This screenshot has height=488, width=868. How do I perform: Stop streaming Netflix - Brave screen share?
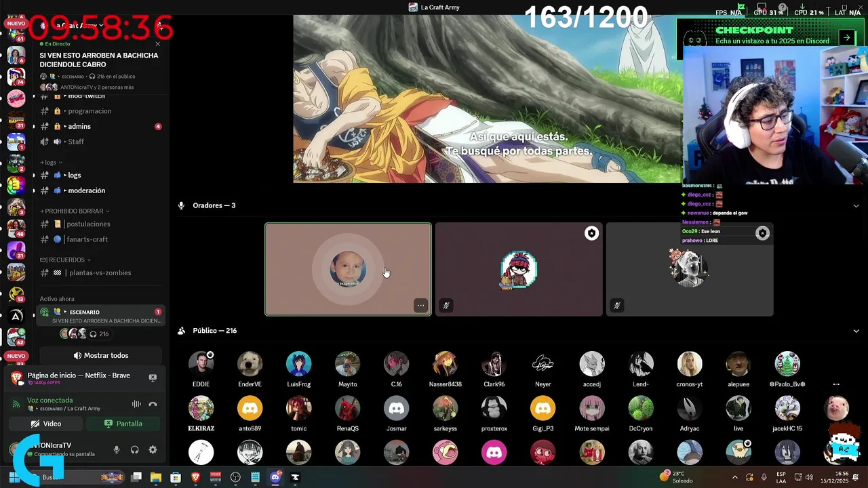[153, 378]
